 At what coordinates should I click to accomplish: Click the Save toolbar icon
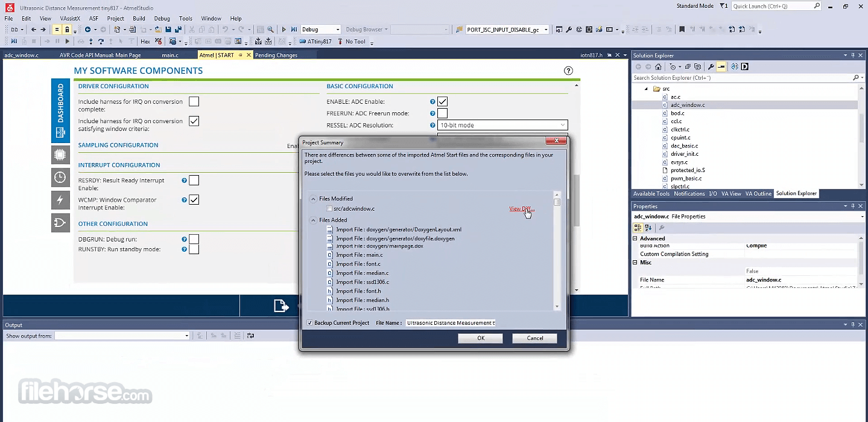coord(168,29)
